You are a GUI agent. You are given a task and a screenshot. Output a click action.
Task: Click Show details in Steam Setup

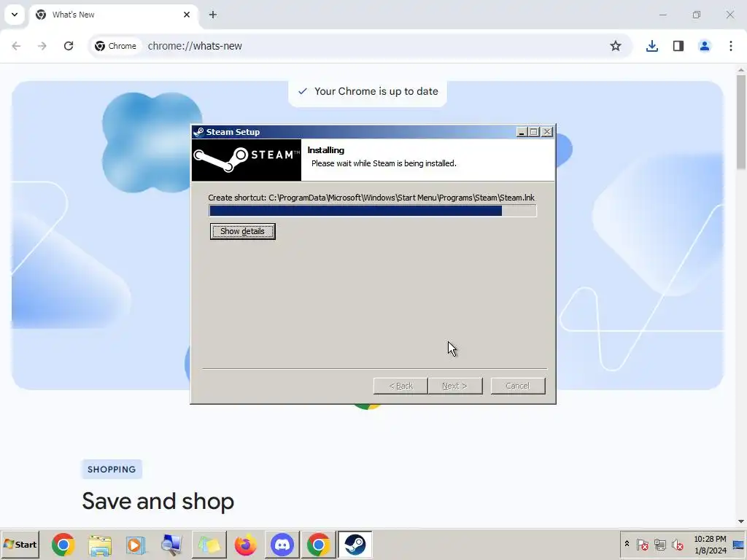(x=242, y=231)
